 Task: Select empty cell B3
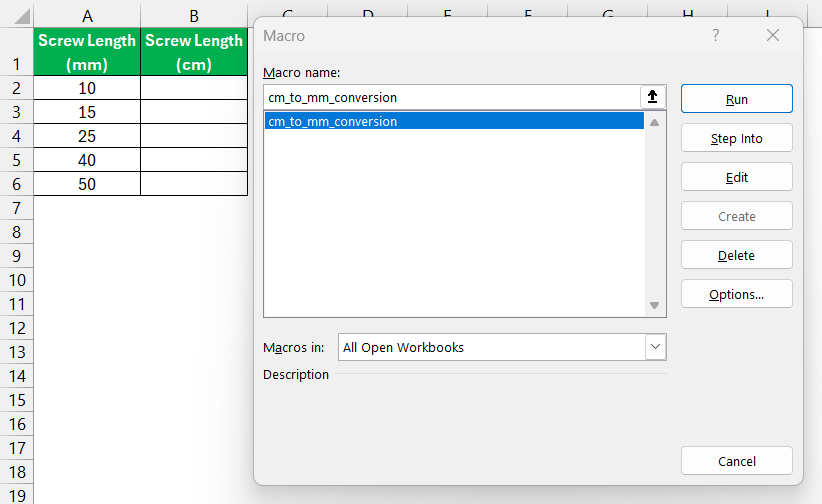click(194, 112)
